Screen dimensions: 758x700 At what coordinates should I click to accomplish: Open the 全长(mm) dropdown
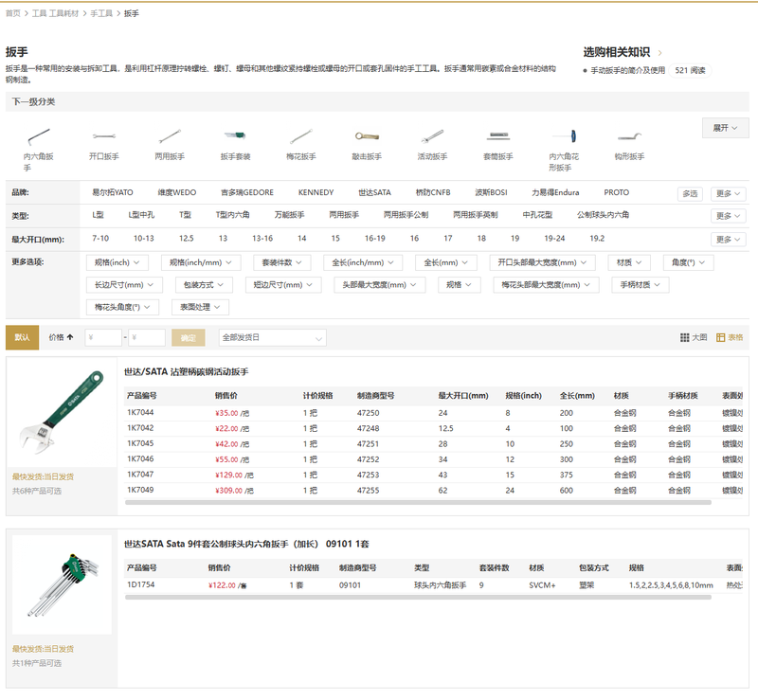[445, 262]
